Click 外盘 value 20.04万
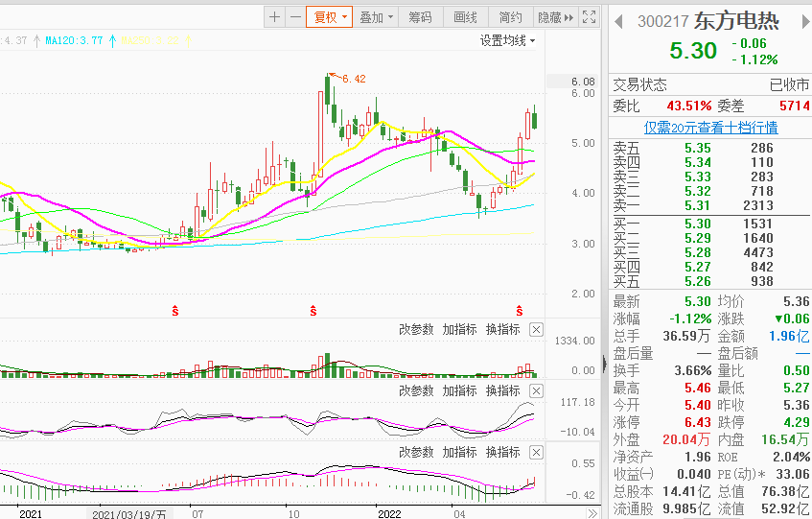This screenshot has width=812, height=519. click(x=686, y=439)
